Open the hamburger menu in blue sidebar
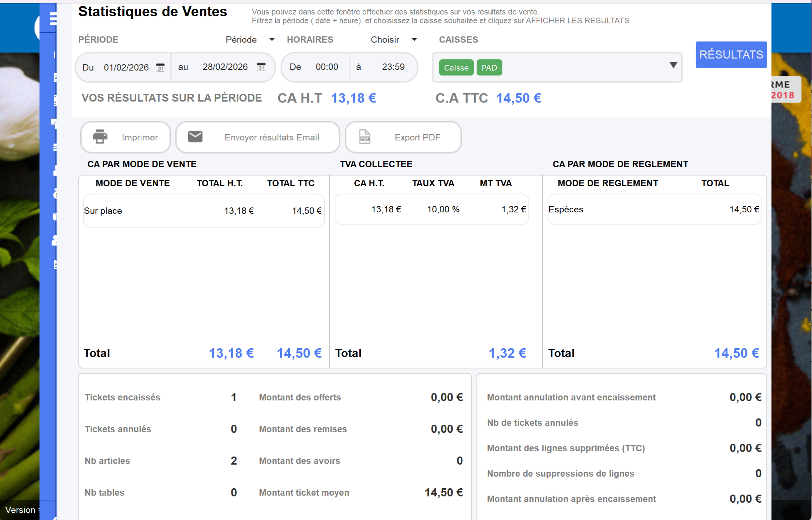Viewport: 812px width, 520px height. click(53, 18)
